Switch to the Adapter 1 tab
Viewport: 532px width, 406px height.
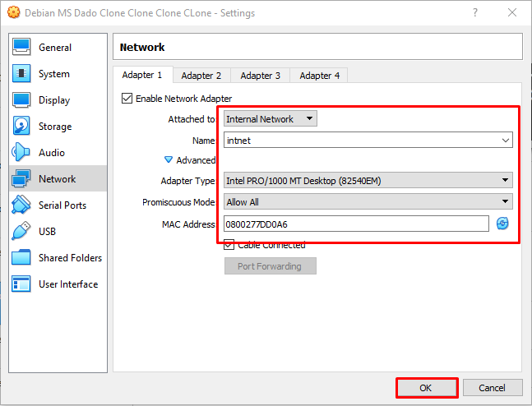[142, 75]
